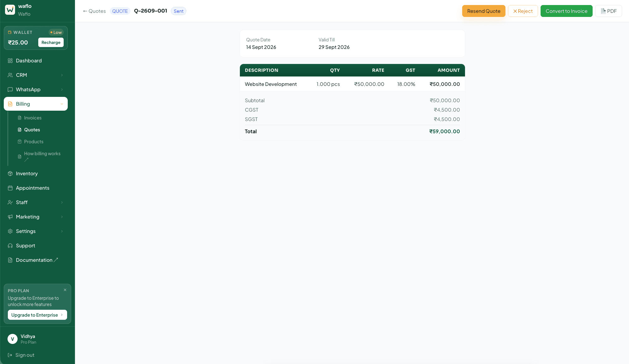The image size is (629, 364).
Task: Click the Valid Till date 29 Sept 2026
Action: (x=334, y=47)
